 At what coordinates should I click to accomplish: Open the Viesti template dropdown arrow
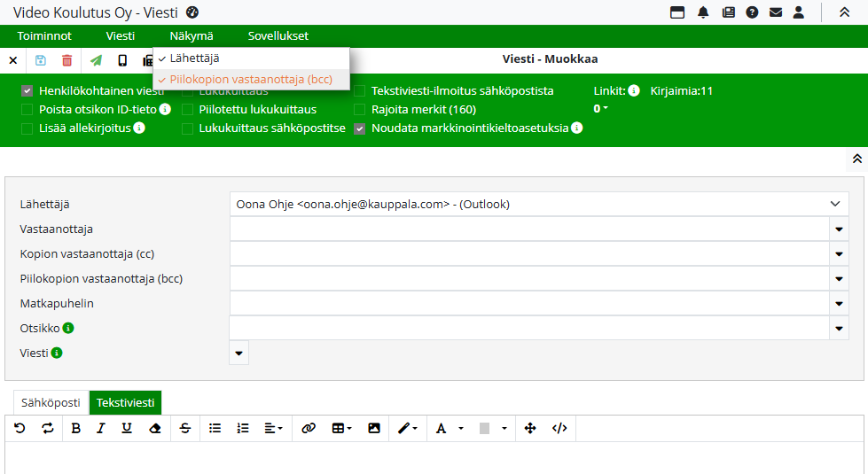pos(239,353)
